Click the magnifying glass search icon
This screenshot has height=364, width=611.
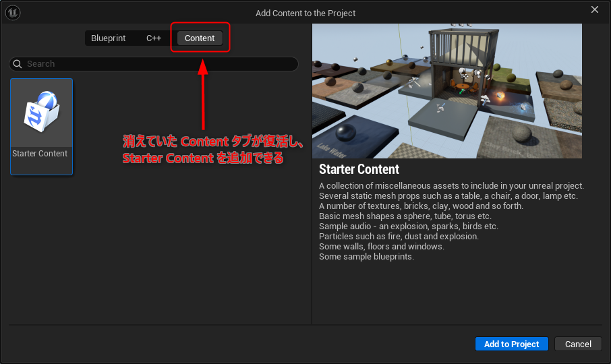tap(18, 64)
